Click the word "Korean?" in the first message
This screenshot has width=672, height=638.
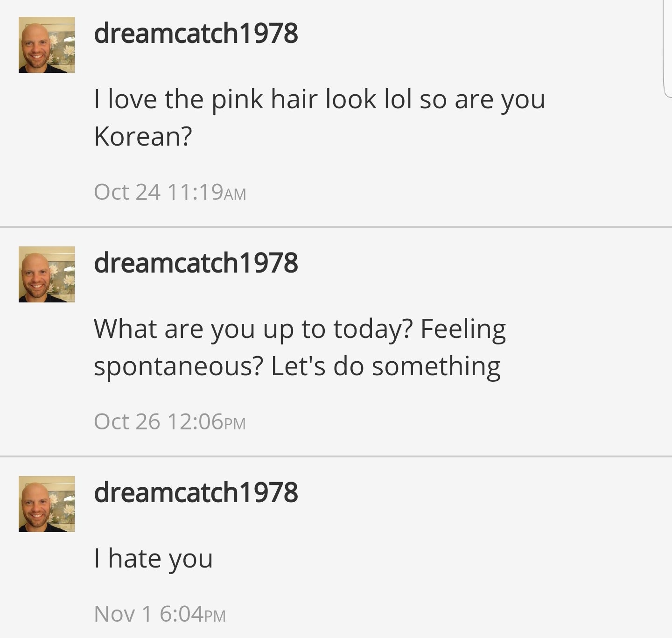click(143, 136)
